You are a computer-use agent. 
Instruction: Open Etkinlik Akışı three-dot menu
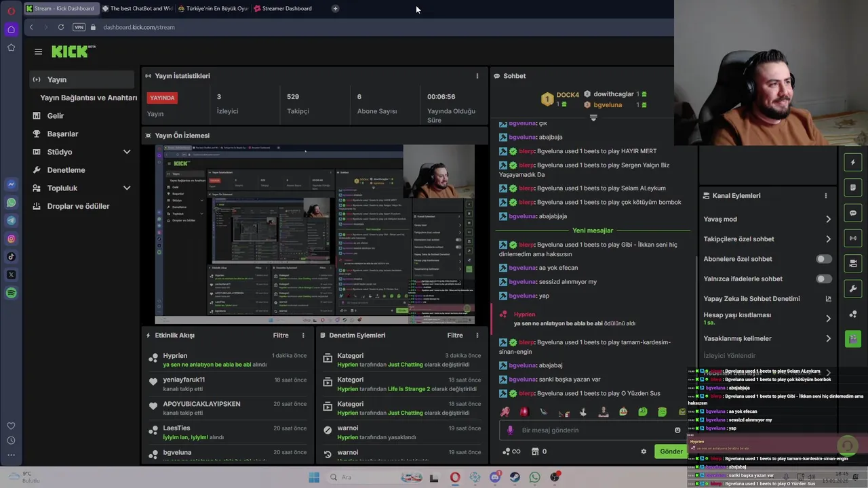pyautogui.click(x=303, y=335)
